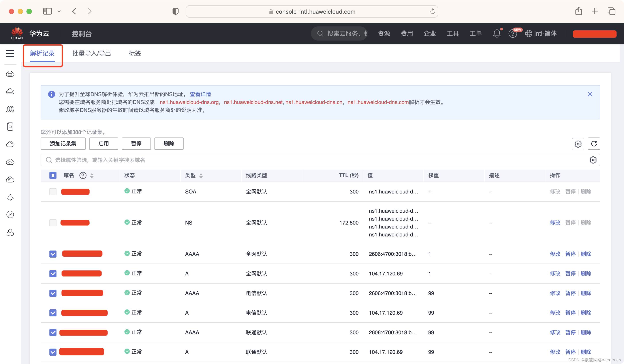Toggle the select-all header checkbox
The image size is (624, 364).
tap(53, 175)
